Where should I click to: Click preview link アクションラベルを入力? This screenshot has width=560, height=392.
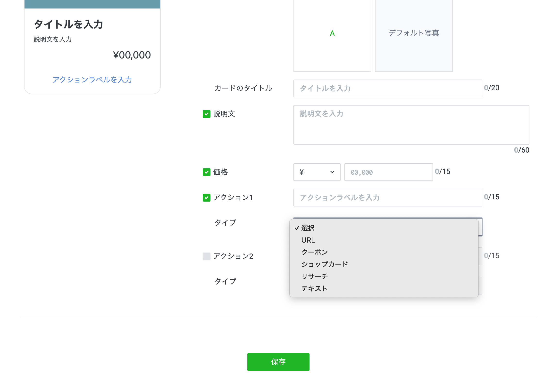[x=92, y=80]
